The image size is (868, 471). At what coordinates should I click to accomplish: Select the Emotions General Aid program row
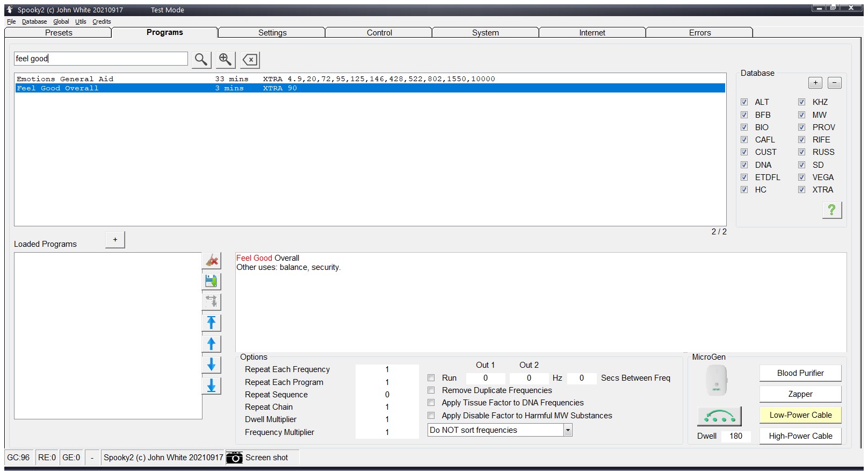(370, 79)
